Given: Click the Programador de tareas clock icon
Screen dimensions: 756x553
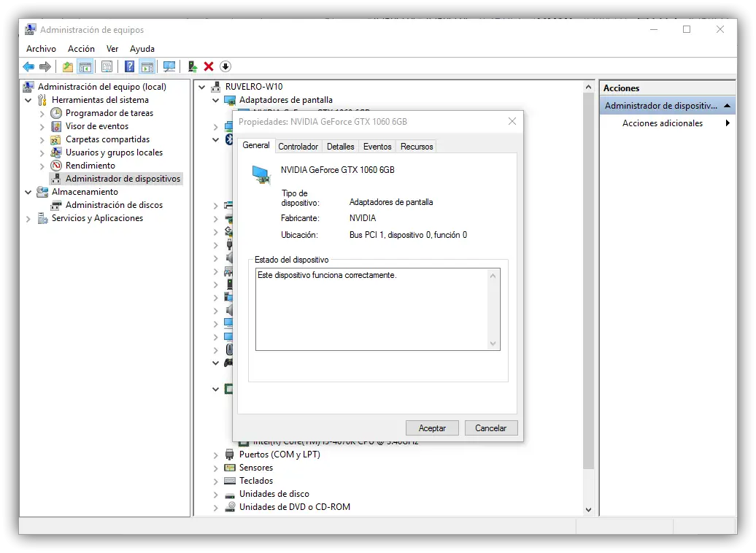Looking at the screenshot, I should tap(56, 113).
